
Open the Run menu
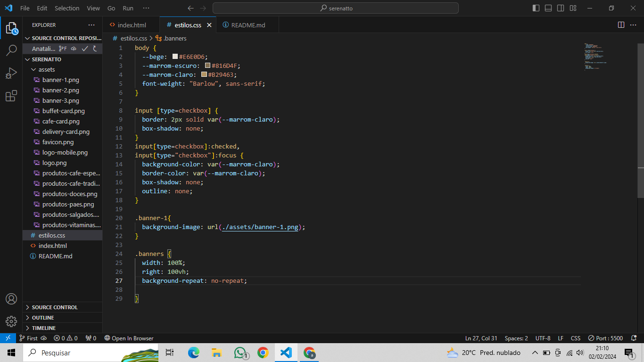tap(128, 8)
